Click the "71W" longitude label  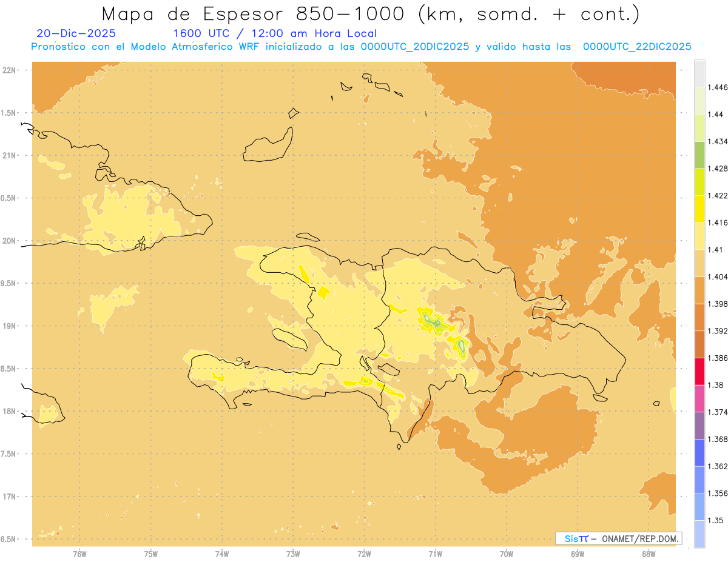[x=435, y=554]
